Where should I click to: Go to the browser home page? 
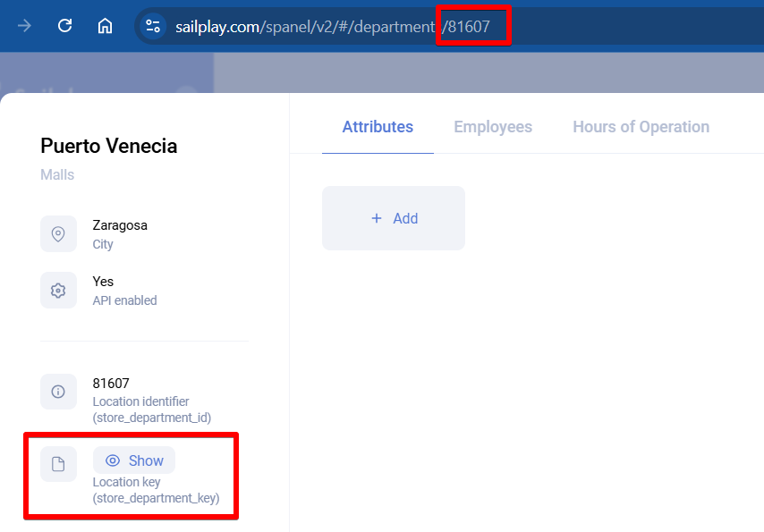[105, 26]
